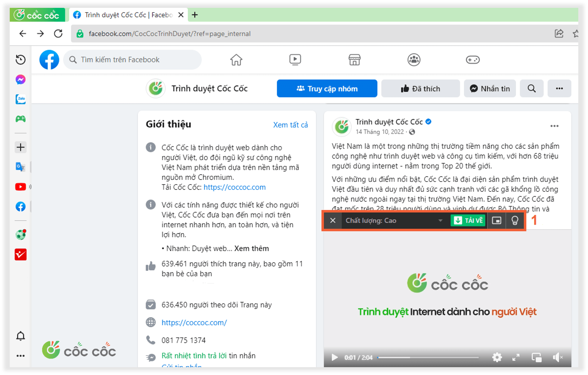Expand the video to fullscreen
This screenshot has height=375, width=588.
click(x=516, y=357)
